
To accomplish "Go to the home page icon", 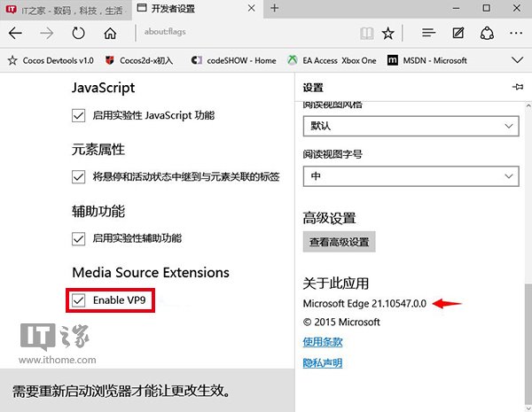I will [x=110, y=34].
